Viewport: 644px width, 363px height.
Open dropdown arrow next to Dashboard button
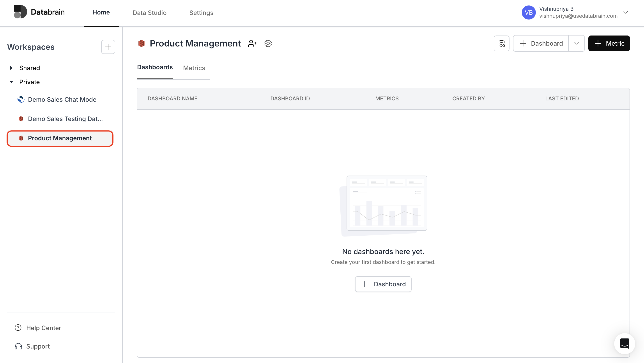tap(576, 44)
